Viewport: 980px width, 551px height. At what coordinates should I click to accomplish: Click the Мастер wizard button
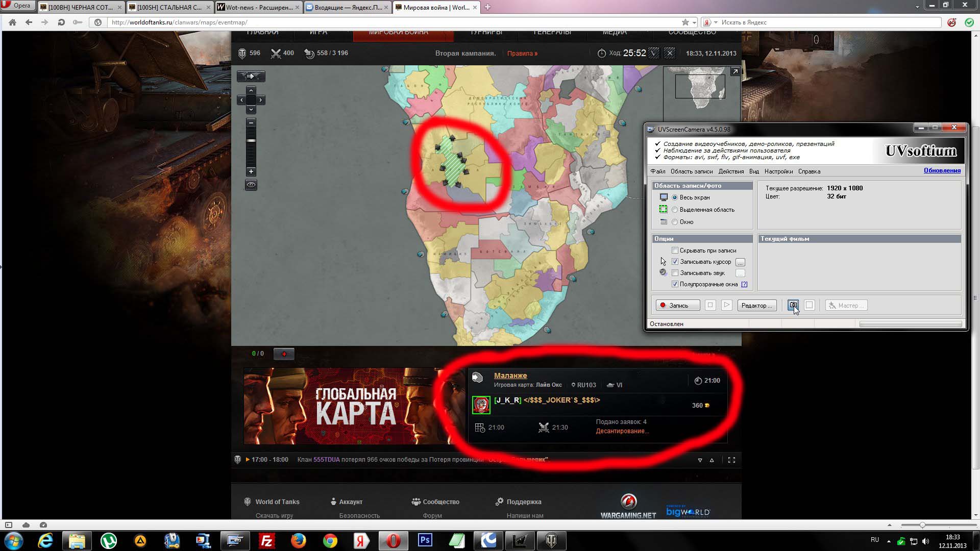(846, 305)
